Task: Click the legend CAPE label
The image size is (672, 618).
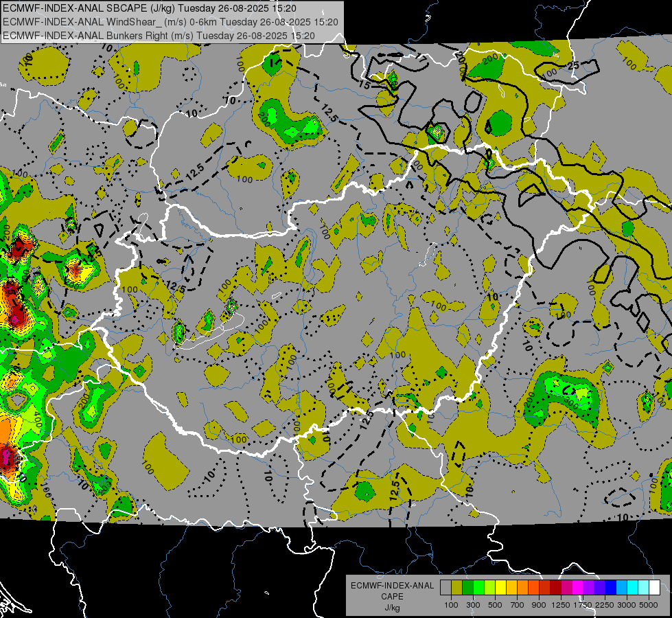Action: 392,596
